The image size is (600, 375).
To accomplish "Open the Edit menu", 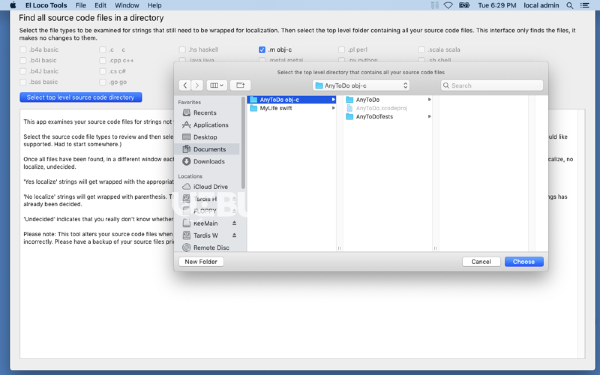I will coord(100,5).
